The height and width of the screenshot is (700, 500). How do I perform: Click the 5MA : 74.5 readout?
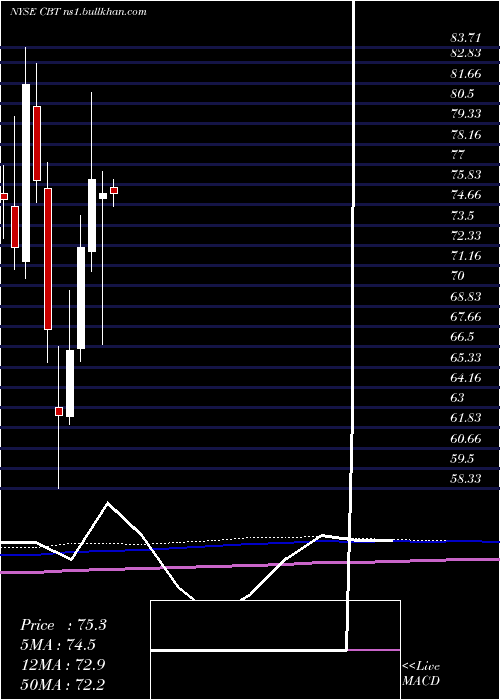pos(58,645)
